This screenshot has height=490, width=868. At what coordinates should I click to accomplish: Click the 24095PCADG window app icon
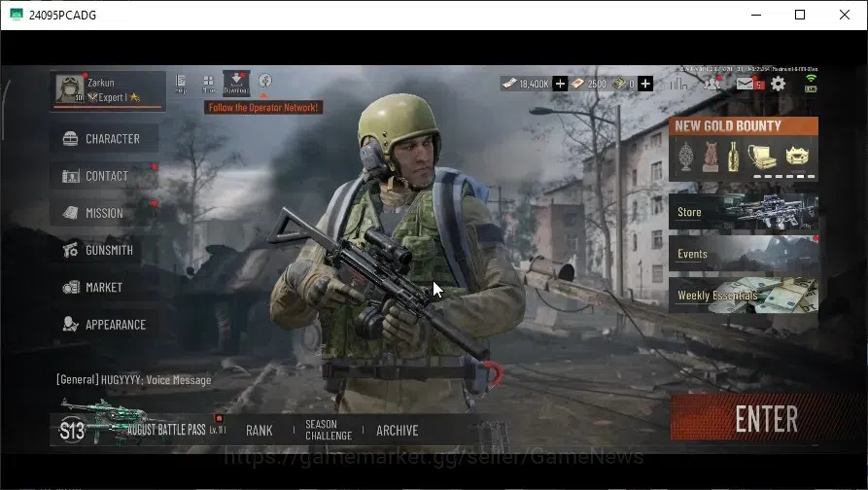pos(17,15)
